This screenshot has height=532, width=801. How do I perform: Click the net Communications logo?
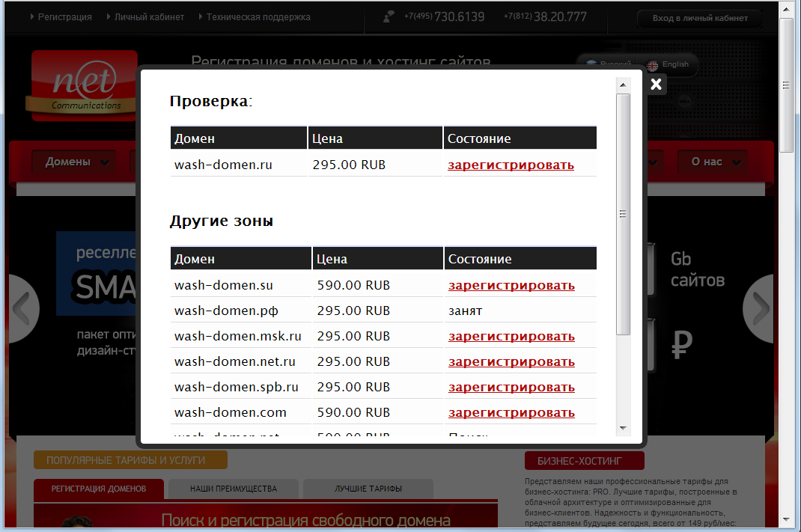84,85
